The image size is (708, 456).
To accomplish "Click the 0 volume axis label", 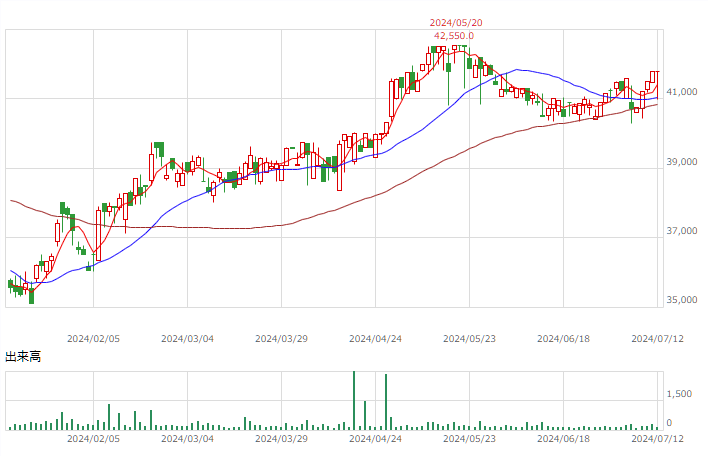I will pos(669,423).
